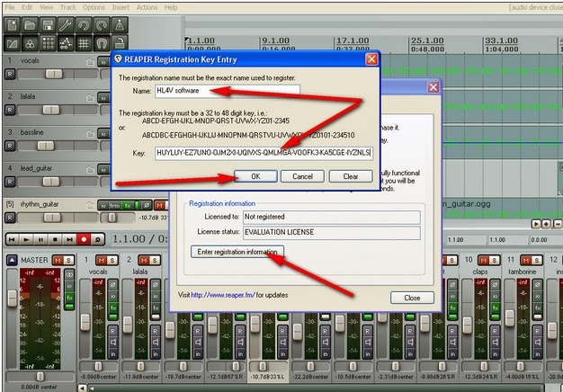Click the trim button on rhythm_guitar track
Viewport: 563px width, 392px height.
[x=114, y=206]
